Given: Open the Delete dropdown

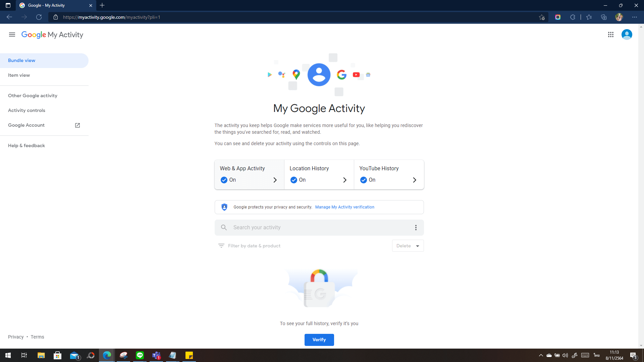Looking at the screenshot, I should 408,246.
